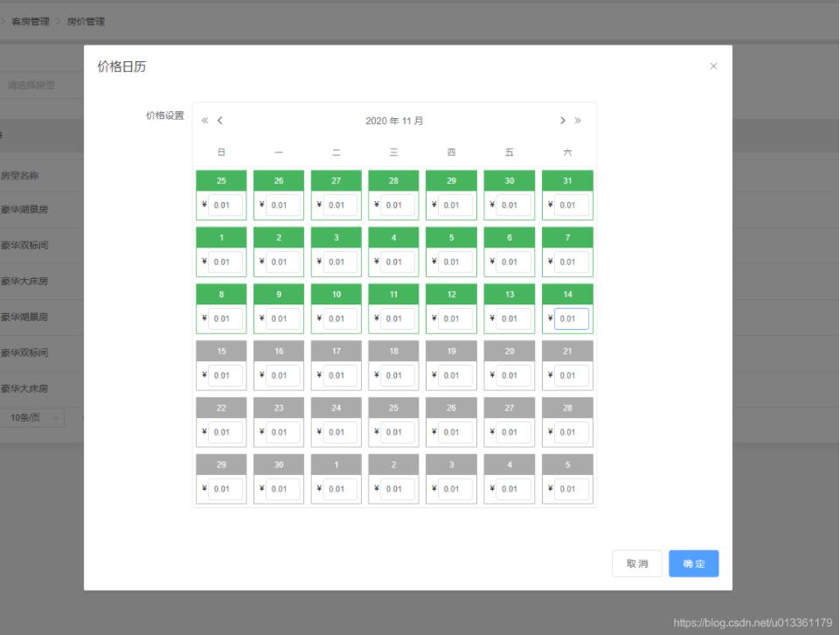This screenshot has height=635, width=840.
Task: Click the gray October 25 date cell
Action: (221, 180)
